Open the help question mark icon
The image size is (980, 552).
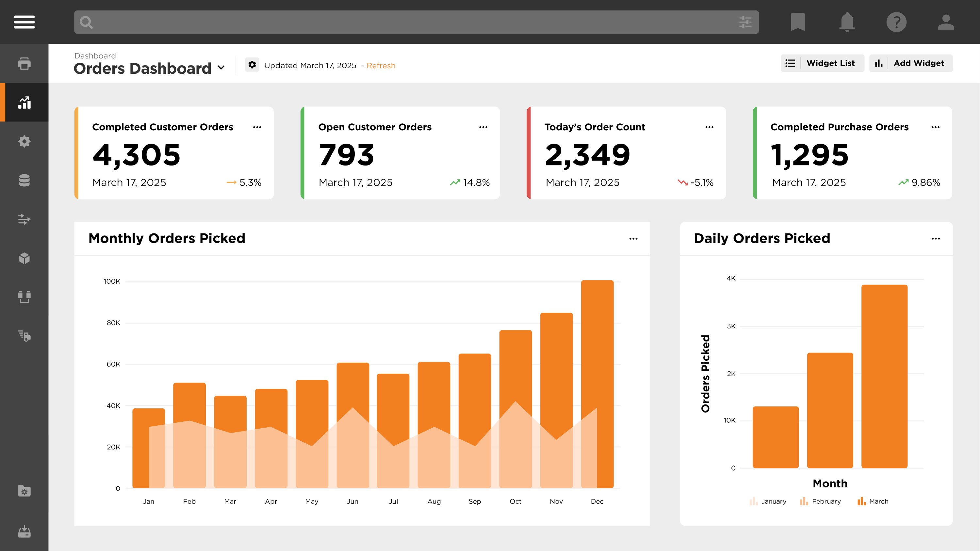[x=896, y=22]
